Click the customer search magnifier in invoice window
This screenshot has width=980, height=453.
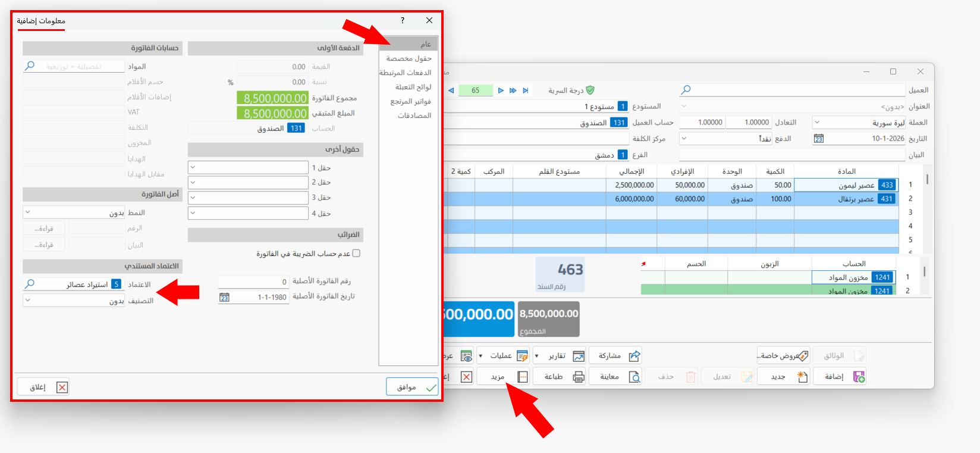(686, 90)
